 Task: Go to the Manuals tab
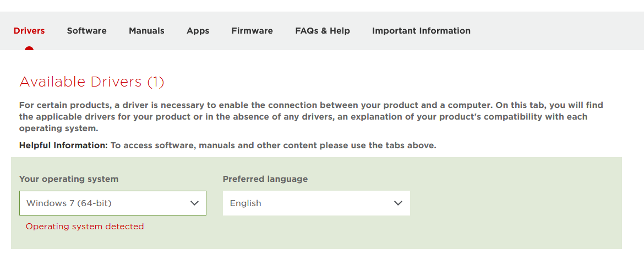pyautogui.click(x=146, y=31)
